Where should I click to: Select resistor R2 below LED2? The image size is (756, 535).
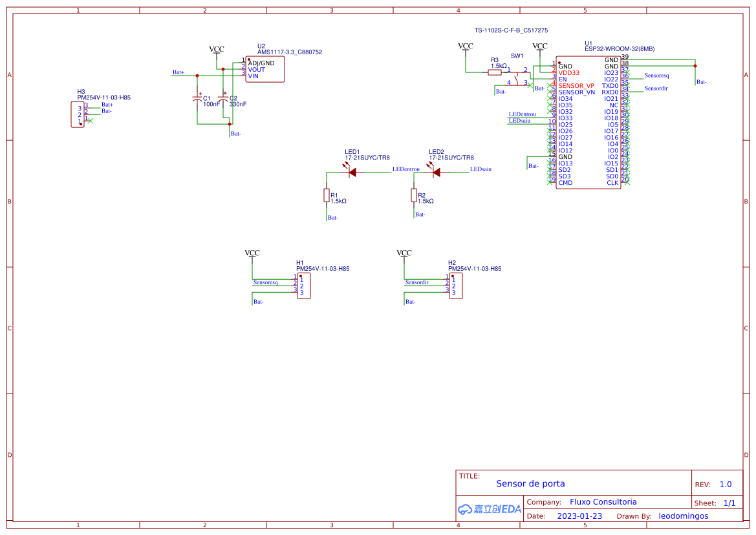pos(414,196)
